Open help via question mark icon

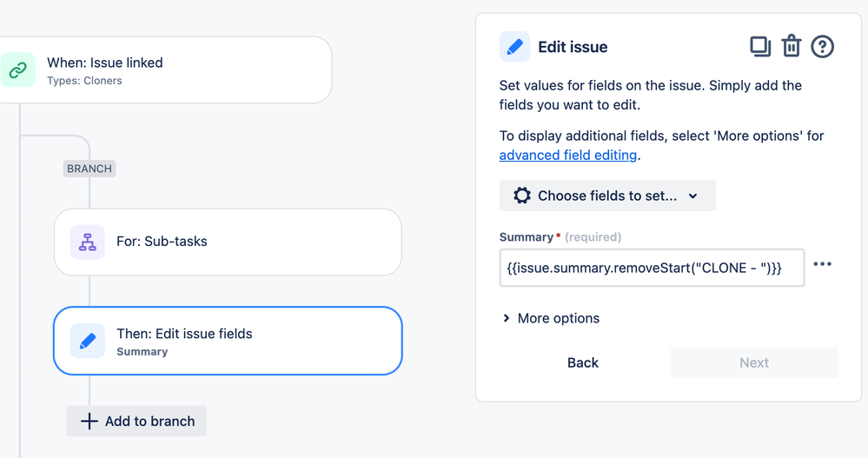(822, 47)
